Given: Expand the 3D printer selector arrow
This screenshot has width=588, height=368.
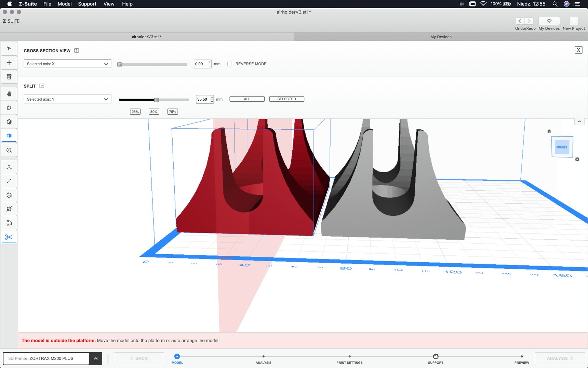Looking at the screenshot, I should click(96, 358).
